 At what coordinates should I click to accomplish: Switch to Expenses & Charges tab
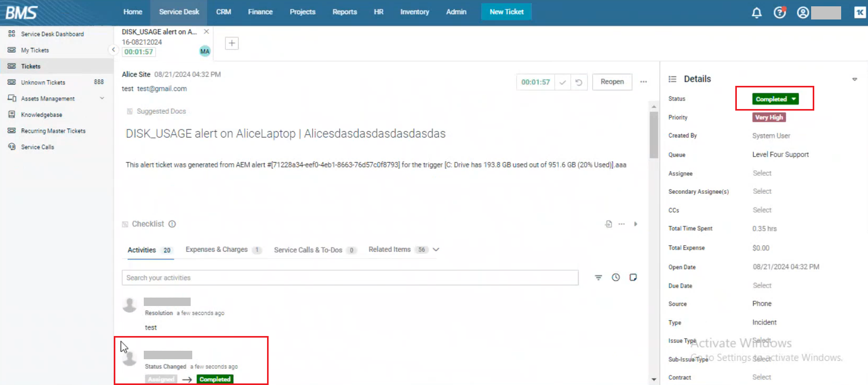coord(216,250)
